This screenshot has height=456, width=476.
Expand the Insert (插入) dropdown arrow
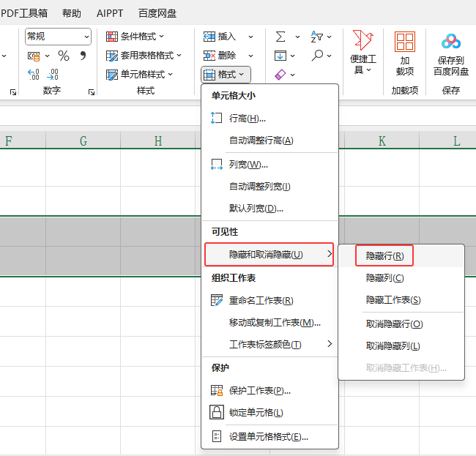[250, 37]
